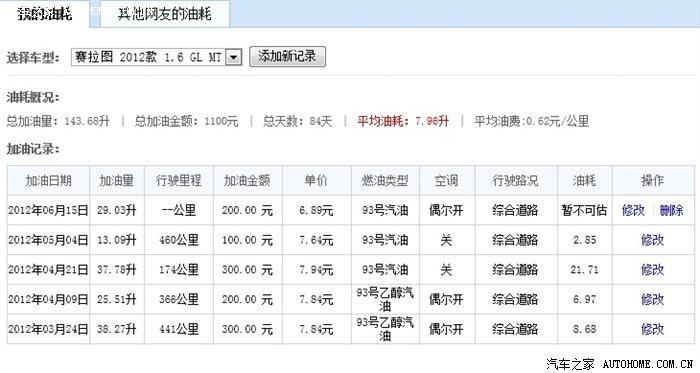Click the 加油金额 column header
Screen dimensions: 700x373
pos(247,180)
